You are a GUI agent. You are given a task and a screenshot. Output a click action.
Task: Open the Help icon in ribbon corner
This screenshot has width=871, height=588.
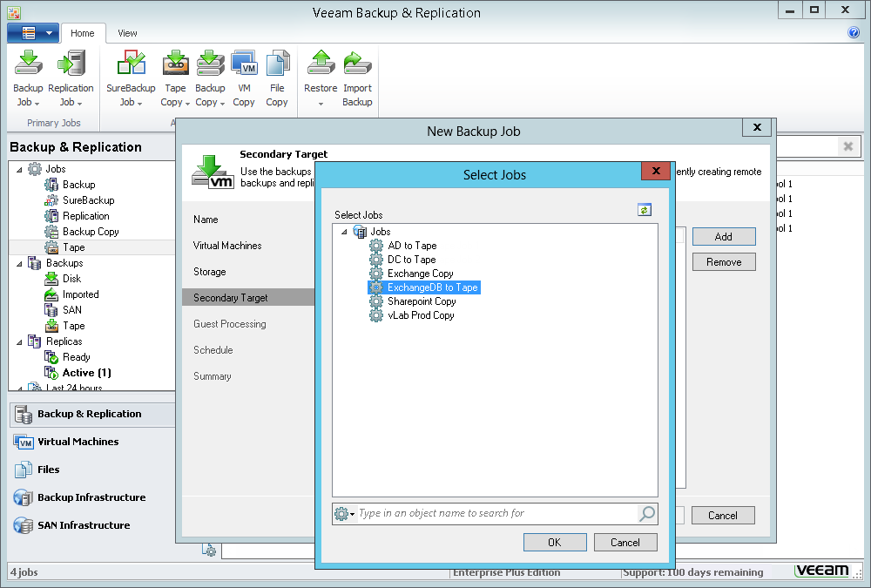pos(854,33)
